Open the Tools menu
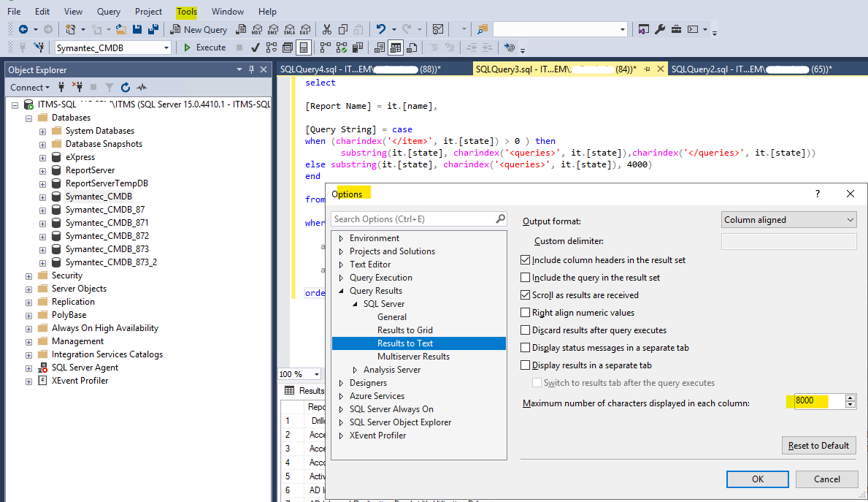This screenshot has width=868, height=502. pyautogui.click(x=186, y=12)
